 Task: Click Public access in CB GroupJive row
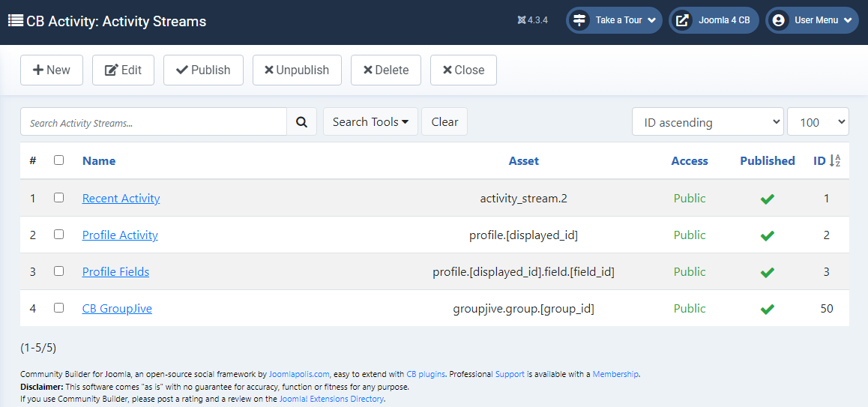pyautogui.click(x=689, y=308)
